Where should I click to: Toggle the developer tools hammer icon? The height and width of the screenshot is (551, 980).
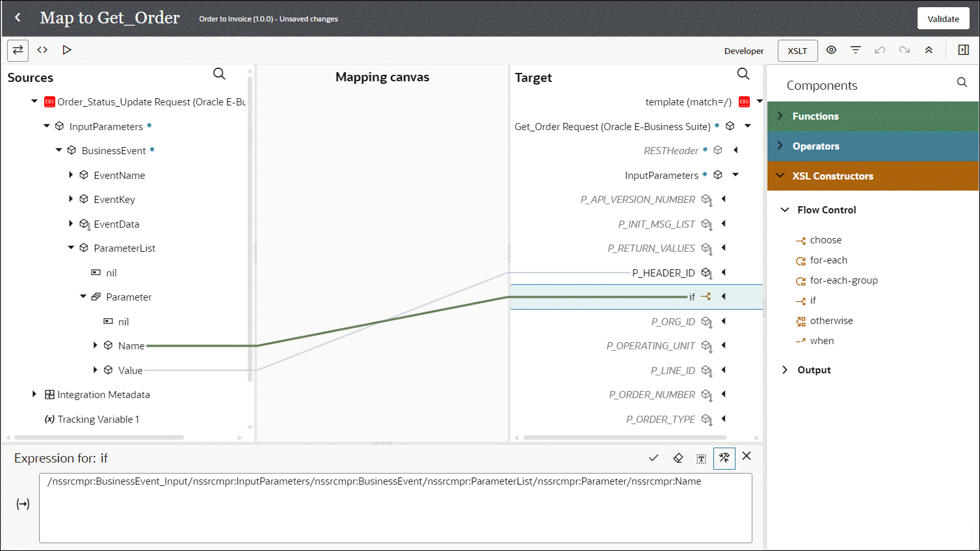724,458
